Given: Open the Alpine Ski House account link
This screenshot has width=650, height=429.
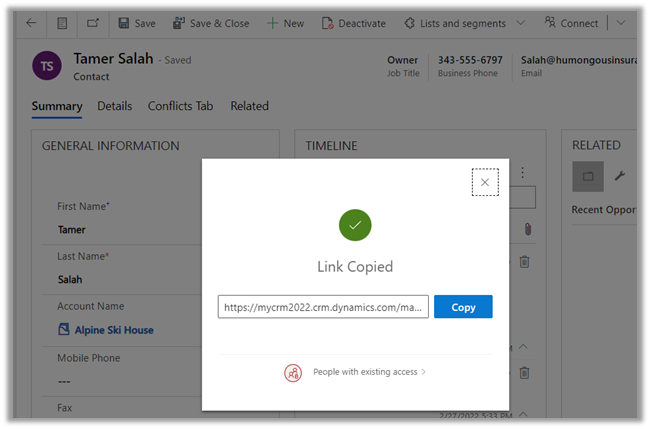Looking at the screenshot, I should tap(113, 330).
